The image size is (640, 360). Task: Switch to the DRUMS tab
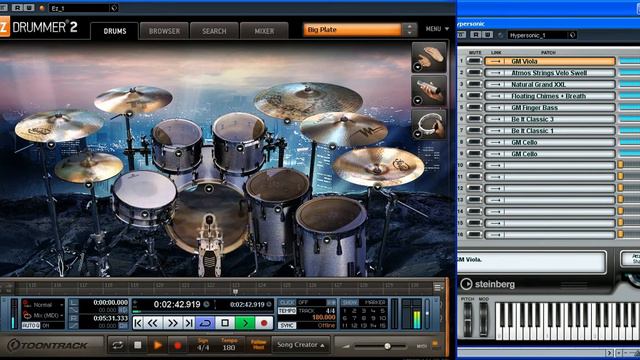pos(115,31)
